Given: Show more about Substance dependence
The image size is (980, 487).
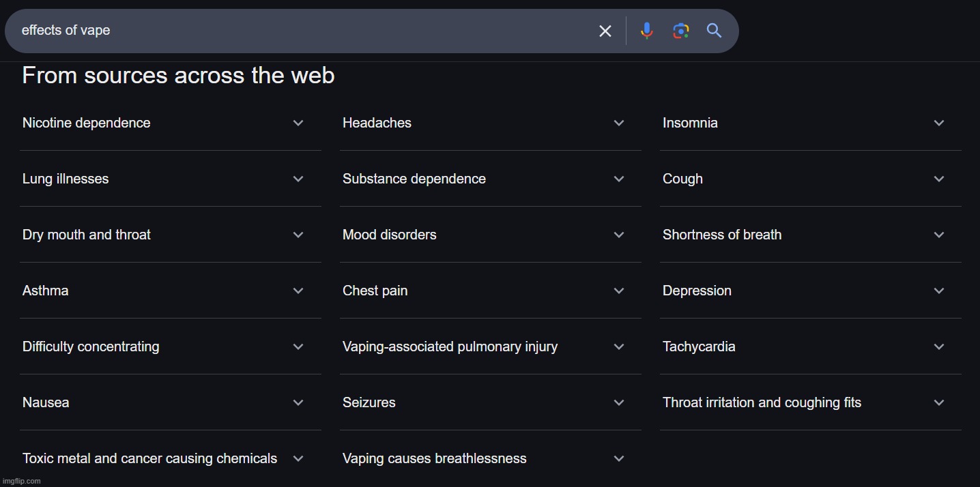Looking at the screenshot, I should click(490, 179).
